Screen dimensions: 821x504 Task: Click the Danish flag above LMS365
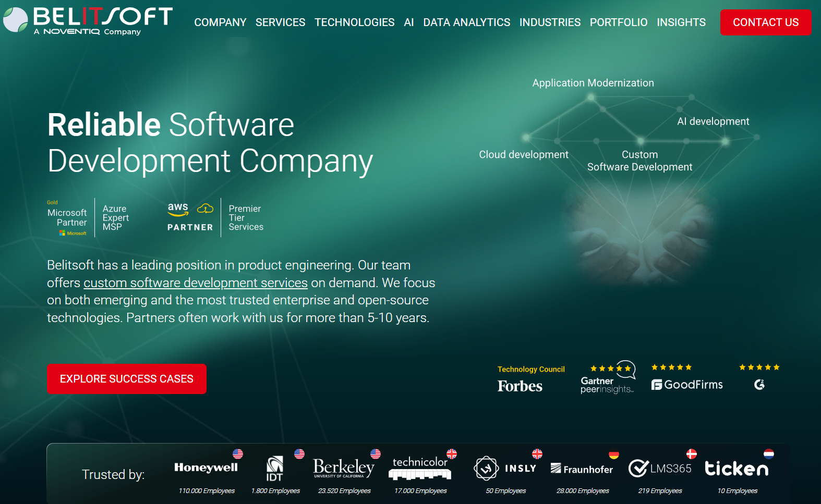pos(692,453)
